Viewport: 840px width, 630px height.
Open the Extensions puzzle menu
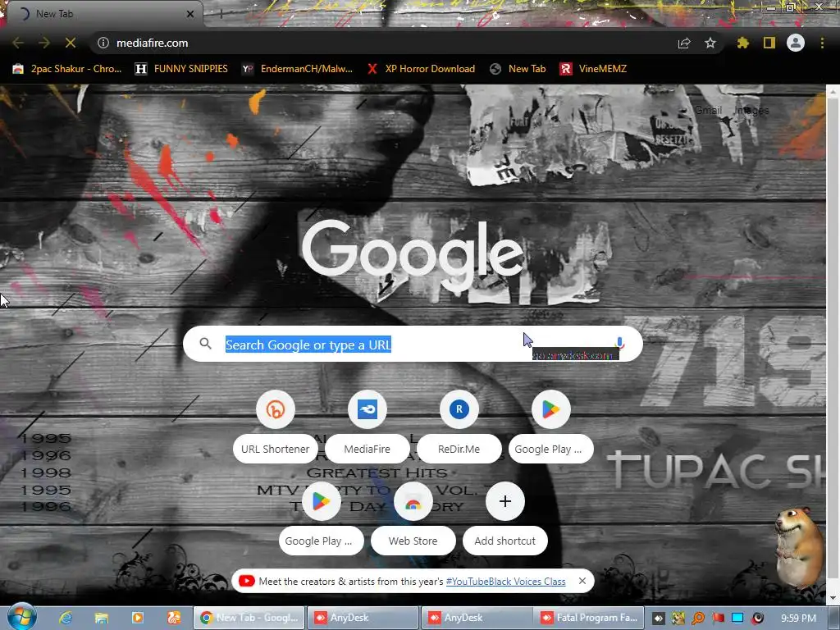(x=742, y=43)
